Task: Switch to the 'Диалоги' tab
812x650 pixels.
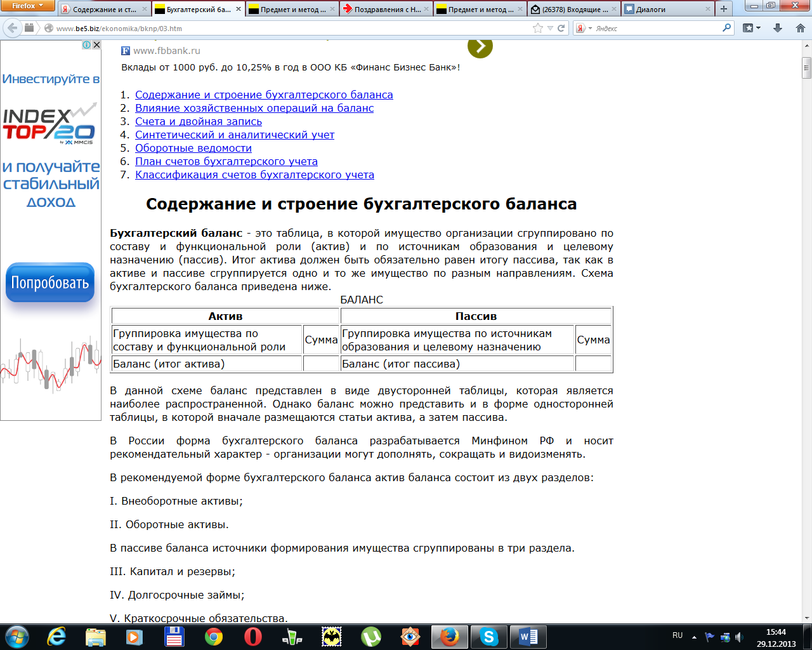Action: click(667, 10)
